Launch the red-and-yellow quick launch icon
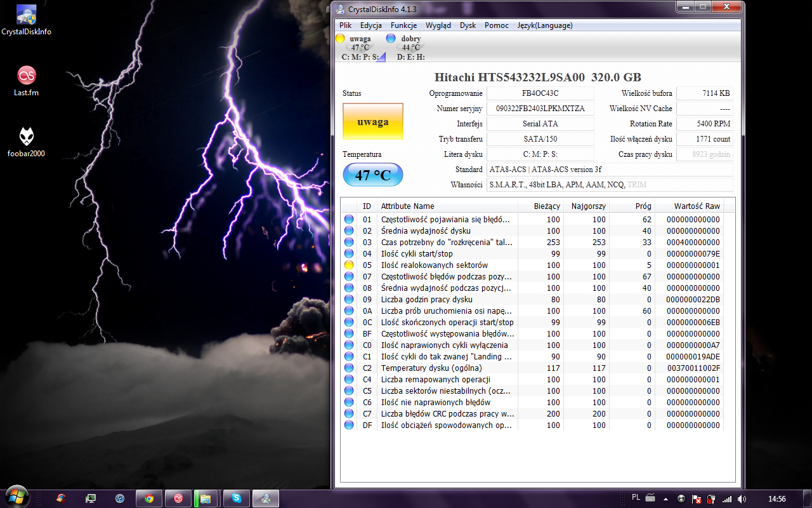 pos(61,498)
